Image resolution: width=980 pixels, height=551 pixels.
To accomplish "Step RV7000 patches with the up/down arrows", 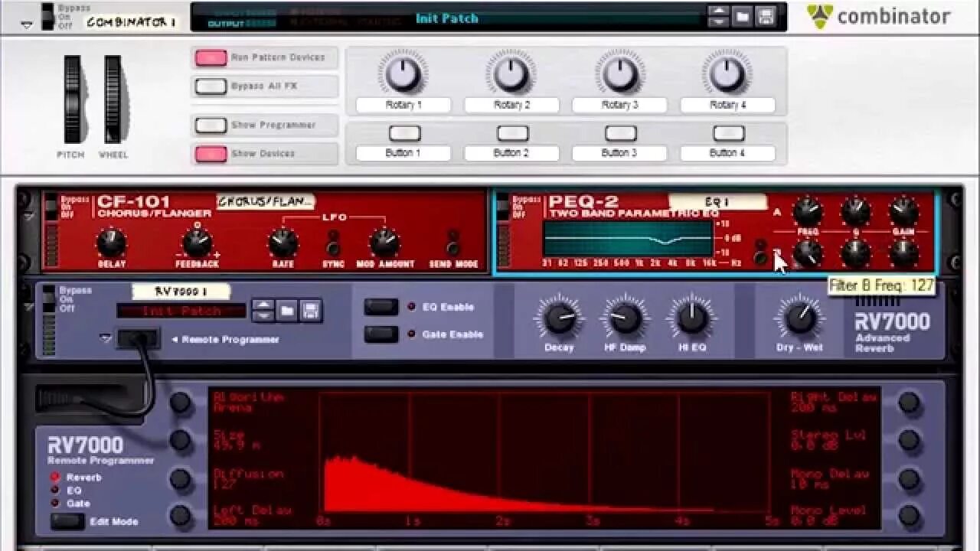I will (263, 310).
